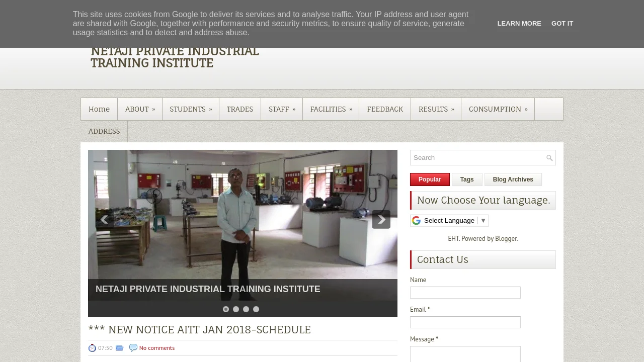The image size is (644, 362).
Task: Dismiss cookie notice with GOT IT
Action: pyautogui.click(x=562, y=24)
